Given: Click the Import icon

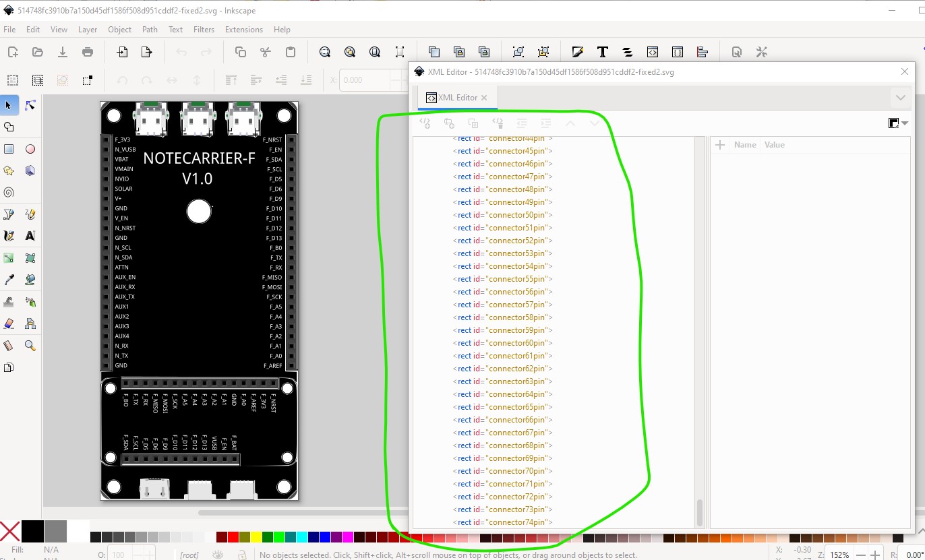Looking at the screenshot, I should pos(122,52).
